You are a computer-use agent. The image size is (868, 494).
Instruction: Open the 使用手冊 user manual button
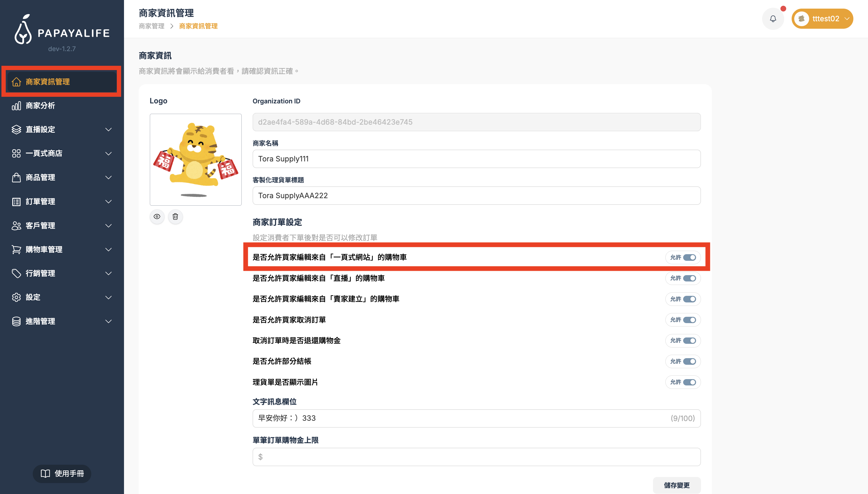click(x=62, y=473)
